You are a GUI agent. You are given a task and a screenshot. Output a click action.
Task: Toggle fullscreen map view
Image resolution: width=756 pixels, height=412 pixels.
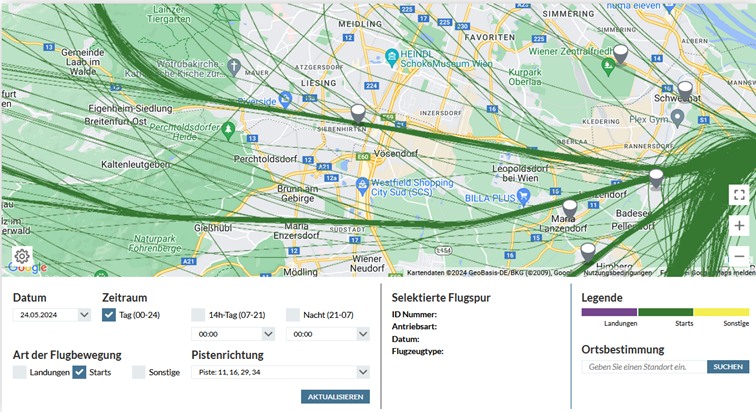[739, 195]
